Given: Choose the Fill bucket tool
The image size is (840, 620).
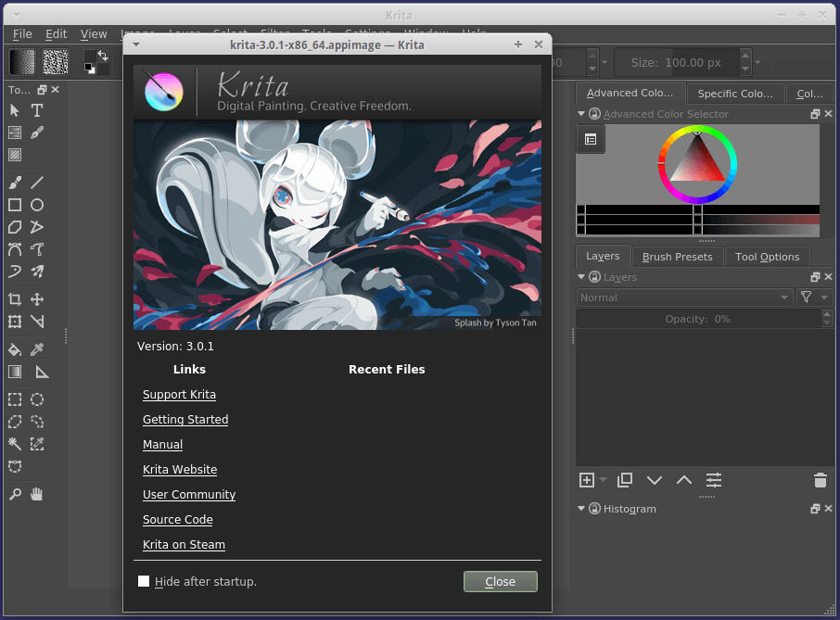Looking at the screenshot, I should point(15,349).
